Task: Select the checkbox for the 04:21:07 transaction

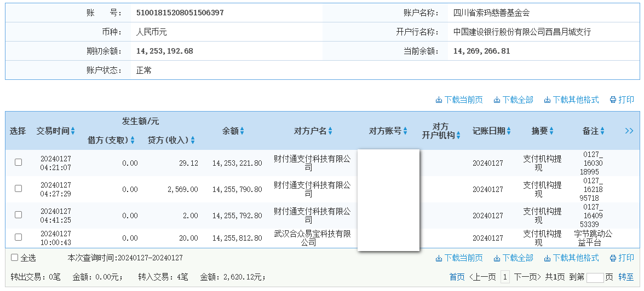Action: coord(19,162)
